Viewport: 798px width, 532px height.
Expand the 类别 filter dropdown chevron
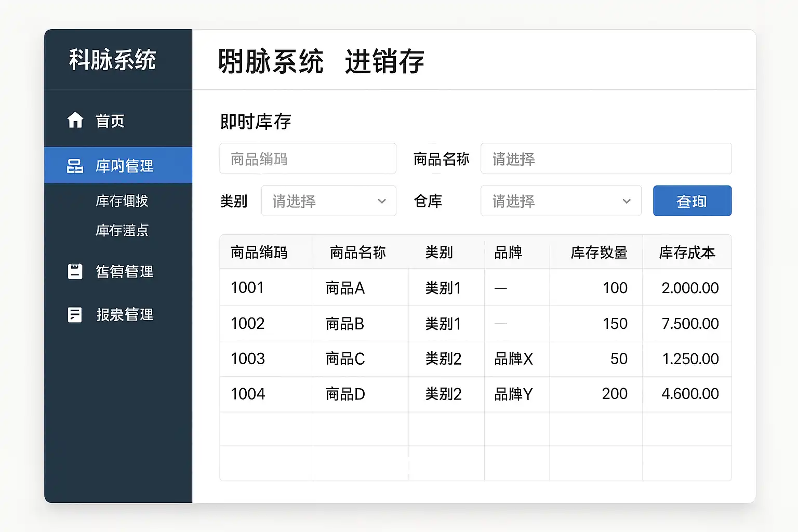(x=382, y=201)
